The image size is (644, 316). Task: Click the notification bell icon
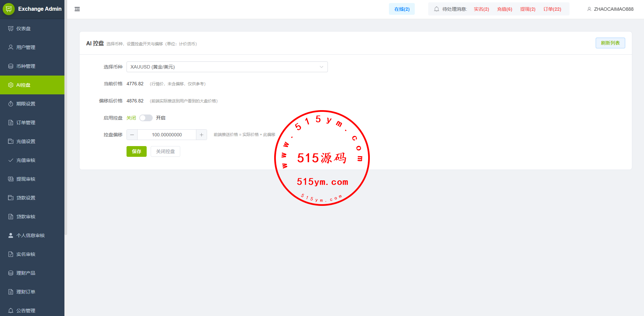click(x=436, y=9)
